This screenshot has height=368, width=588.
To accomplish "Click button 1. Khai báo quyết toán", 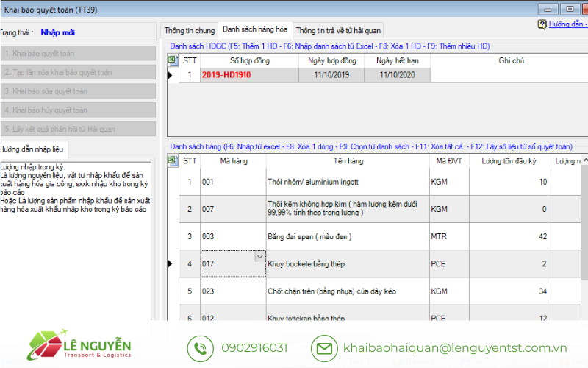I will pos(78,53).
